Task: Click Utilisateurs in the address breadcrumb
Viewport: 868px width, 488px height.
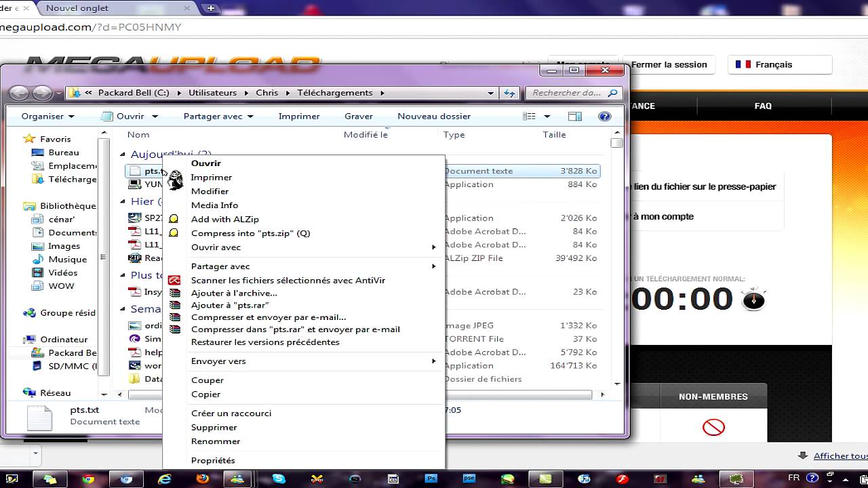Action: (213, 93)
